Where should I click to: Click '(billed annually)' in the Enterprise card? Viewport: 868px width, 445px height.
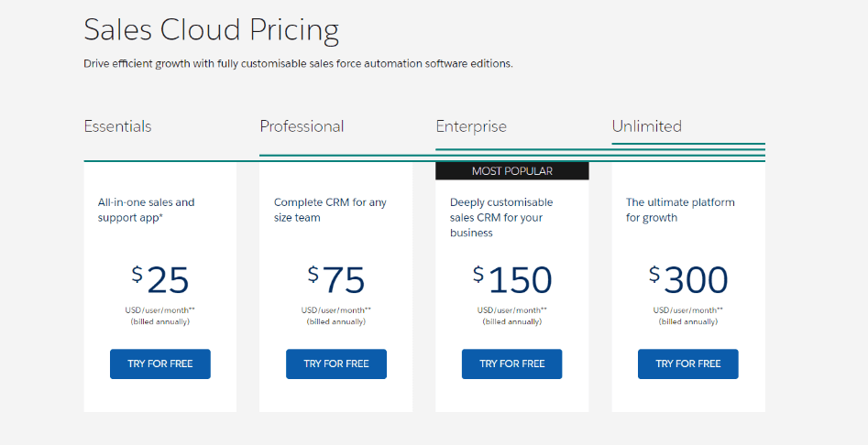[512, 321]
